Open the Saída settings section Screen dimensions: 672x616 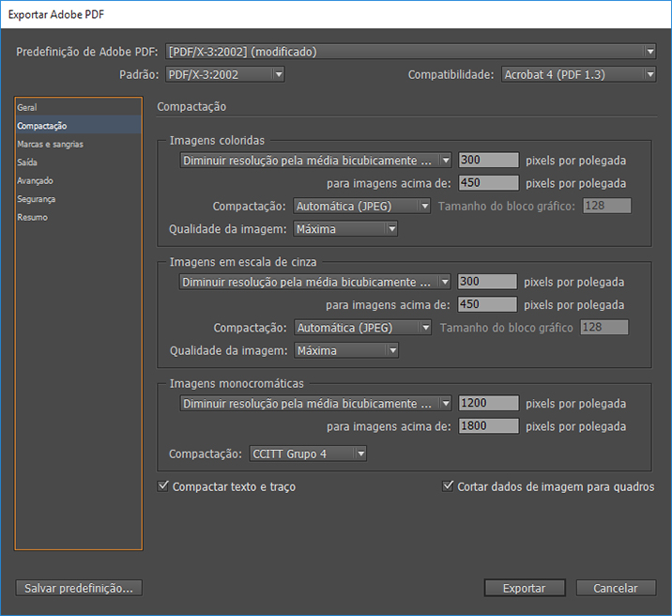point(27,162)
